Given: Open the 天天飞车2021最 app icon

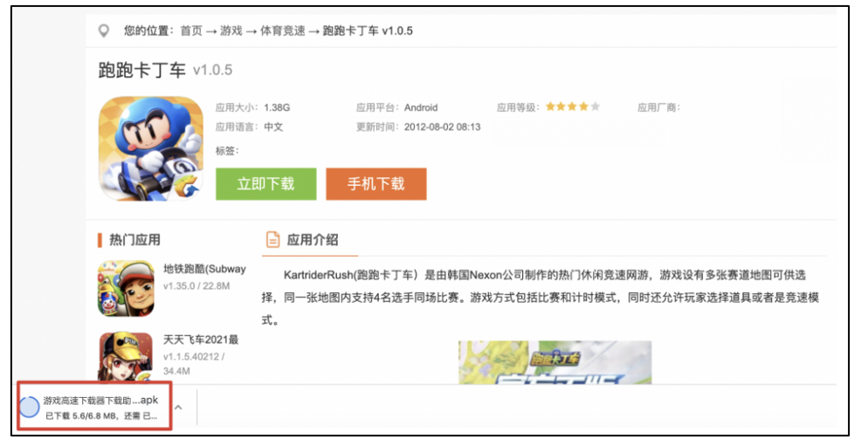Looking at the screenshot, I should [126, 357].
